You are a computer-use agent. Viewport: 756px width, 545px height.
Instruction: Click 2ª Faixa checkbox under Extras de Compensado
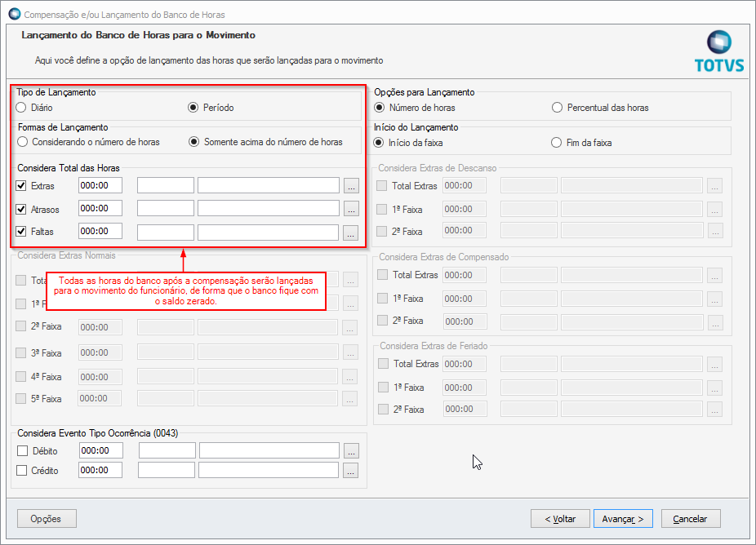tap(382, 321)
